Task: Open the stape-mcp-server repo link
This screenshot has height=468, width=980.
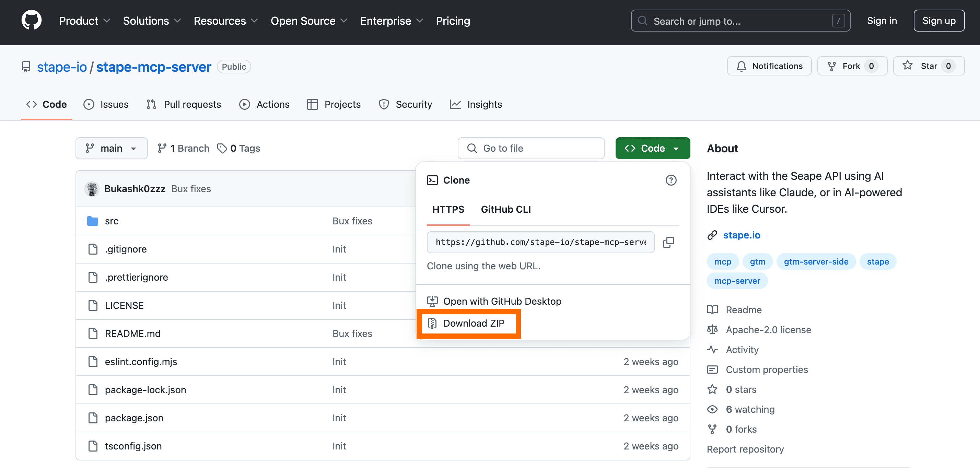Action: pyautogui.click(x=154, y=67)
